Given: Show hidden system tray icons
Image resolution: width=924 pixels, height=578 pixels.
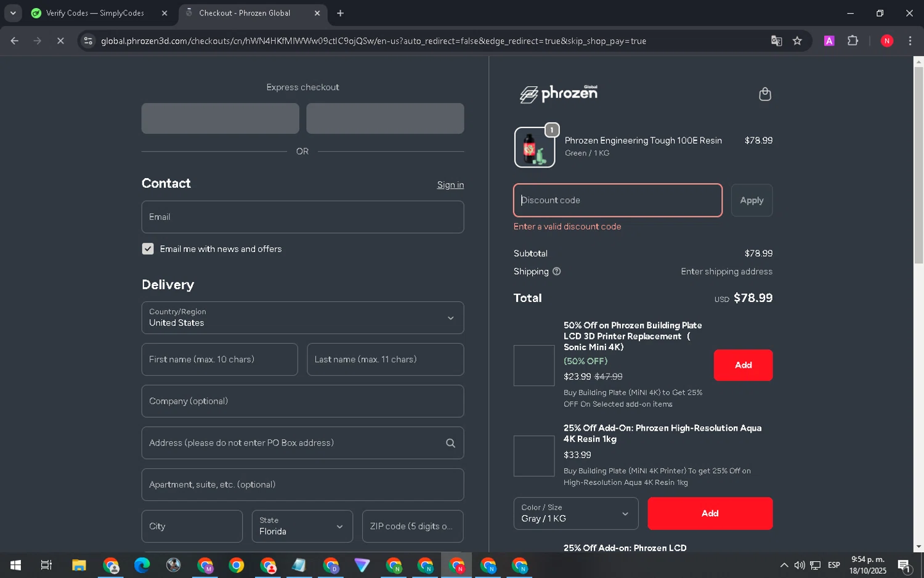Looking at the screenshot, I should point(784,565).
